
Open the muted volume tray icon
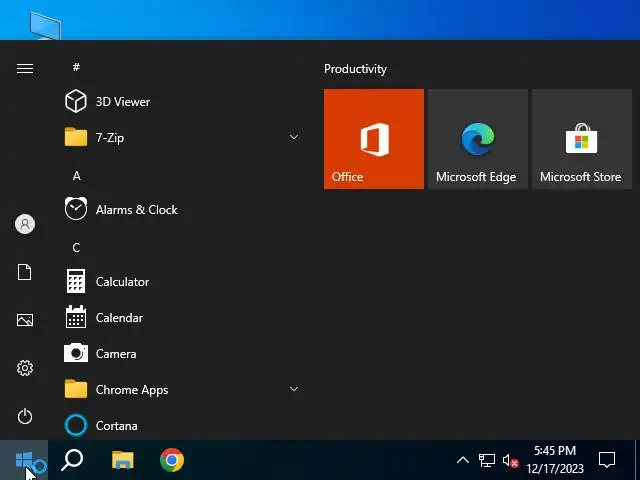[510, 460]
